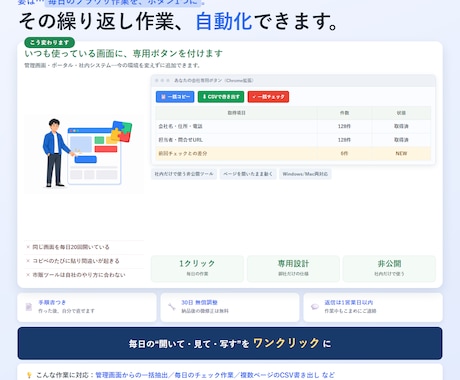Click the green heading いつも使っている画面に、専用ボタンを付けます
This screenshot has height=380, width=460.
coord(123,53)
